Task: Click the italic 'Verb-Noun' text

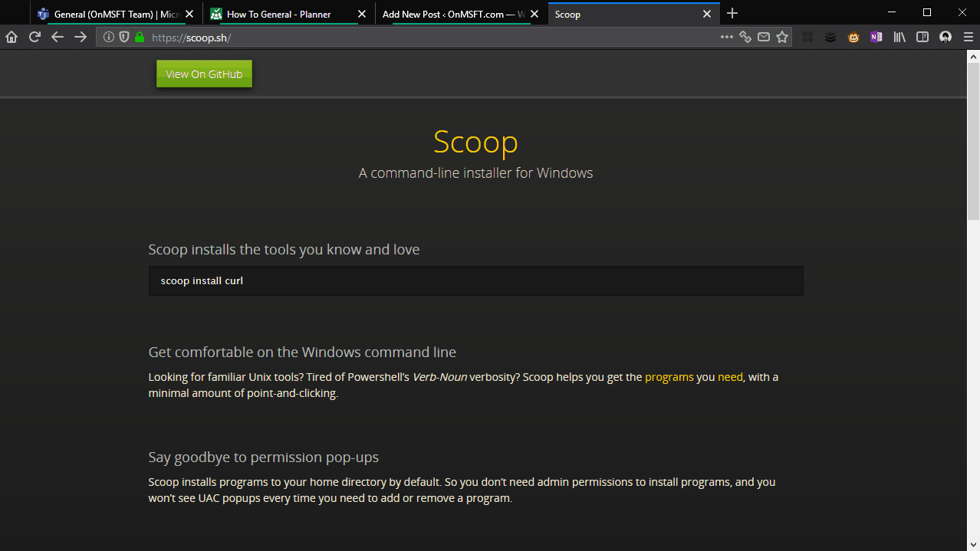Action: (x=440, y=377)
